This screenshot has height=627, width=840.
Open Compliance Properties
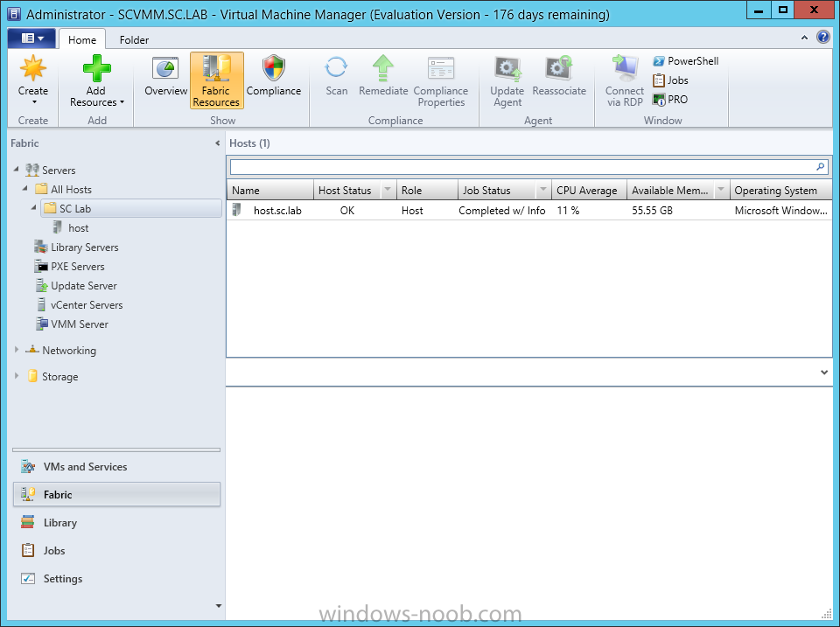click(x=441, y=81)
